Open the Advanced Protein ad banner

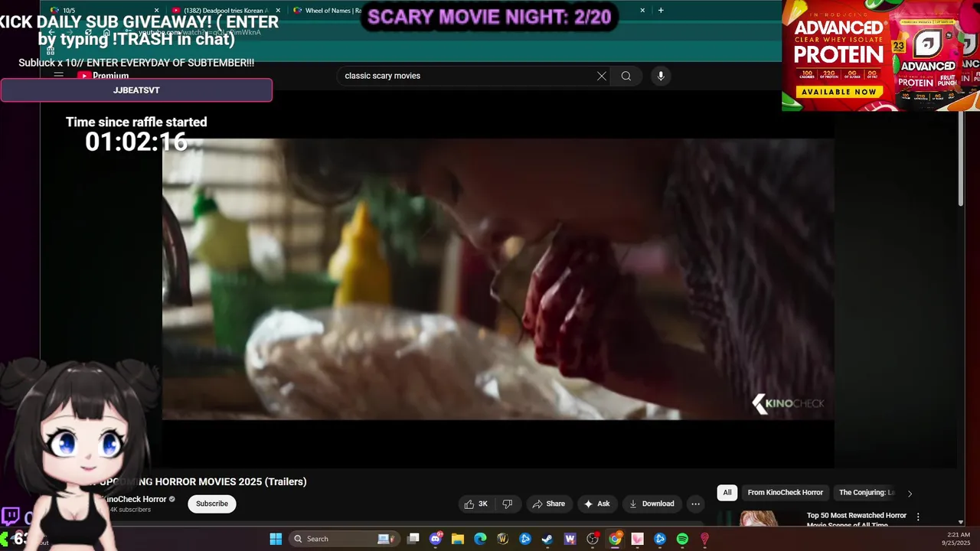click(x=880, y=55)
